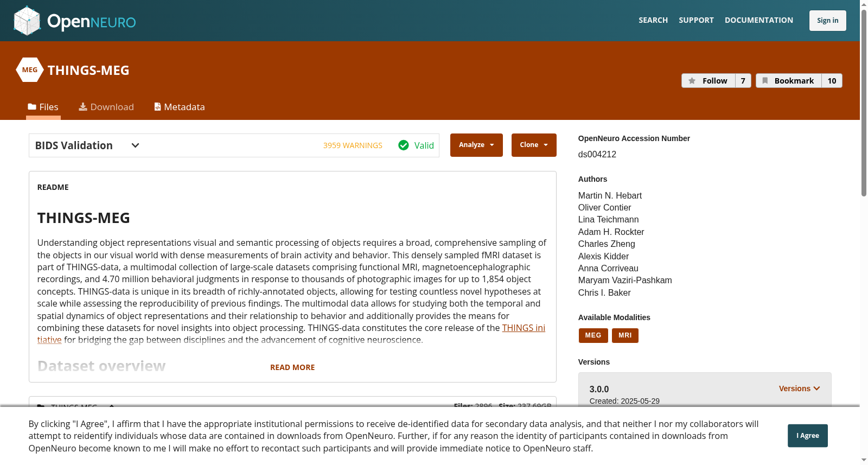The image size is (868, 465).
Task: Click the THINGS-MEG dataset title in header
Action: [x=88, y=71]
